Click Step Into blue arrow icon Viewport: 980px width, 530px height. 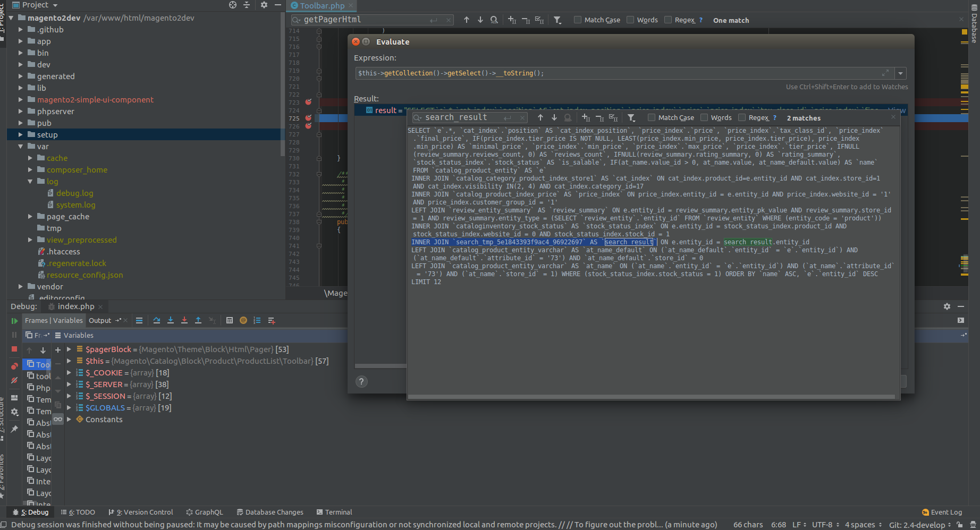tap(171, 320)
